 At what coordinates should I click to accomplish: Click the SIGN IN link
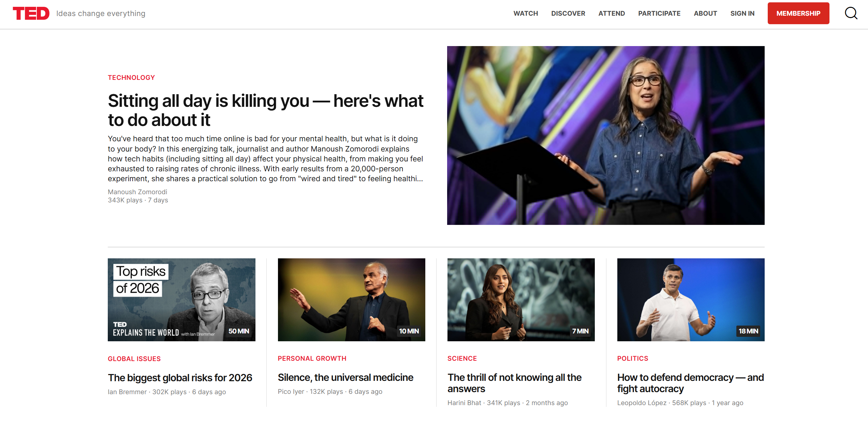(742, 13)
